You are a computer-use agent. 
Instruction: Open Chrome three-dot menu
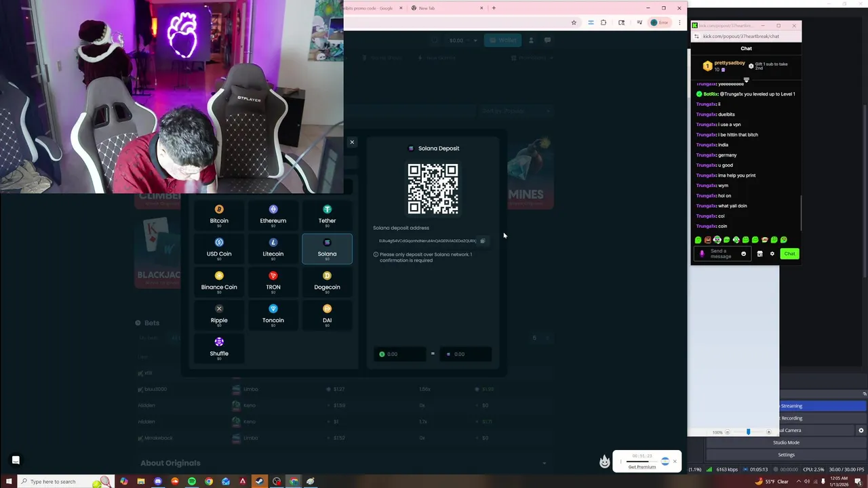pyautogui.click(x=679, y=22)
